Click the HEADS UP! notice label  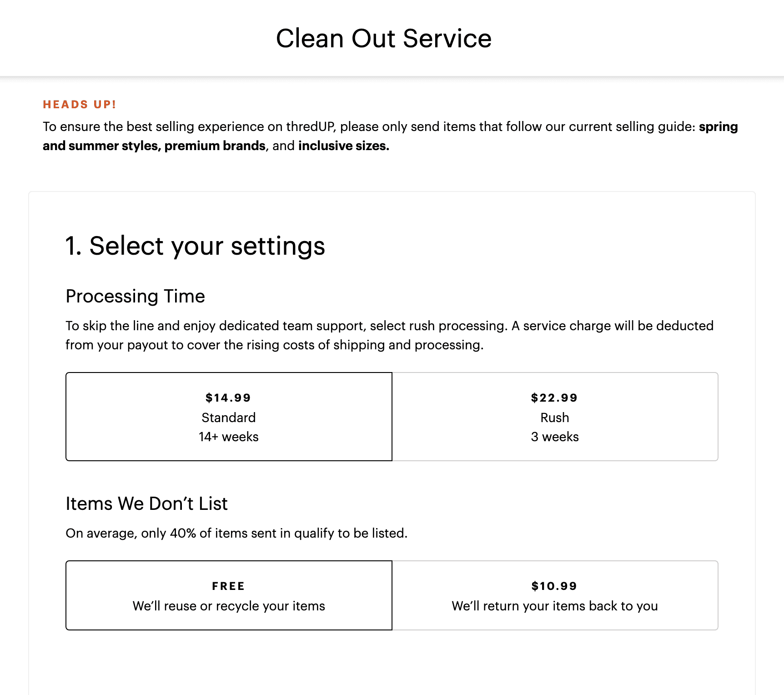click(x=80, y=105)
